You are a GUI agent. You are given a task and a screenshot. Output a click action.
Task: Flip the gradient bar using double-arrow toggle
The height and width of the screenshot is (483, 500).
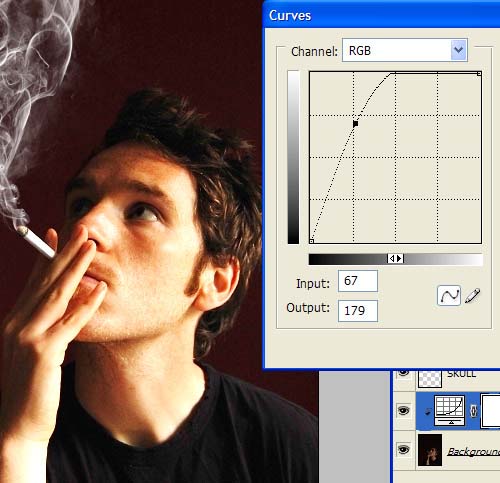tap(395, 258)
